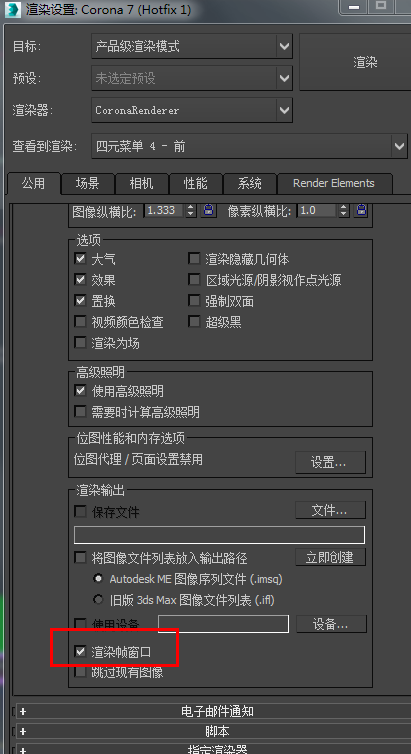Click the 渲染 render button

[x=365, y=62]
